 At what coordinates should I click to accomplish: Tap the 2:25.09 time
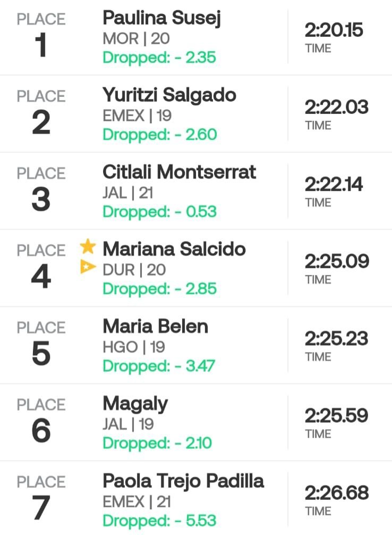336,262
